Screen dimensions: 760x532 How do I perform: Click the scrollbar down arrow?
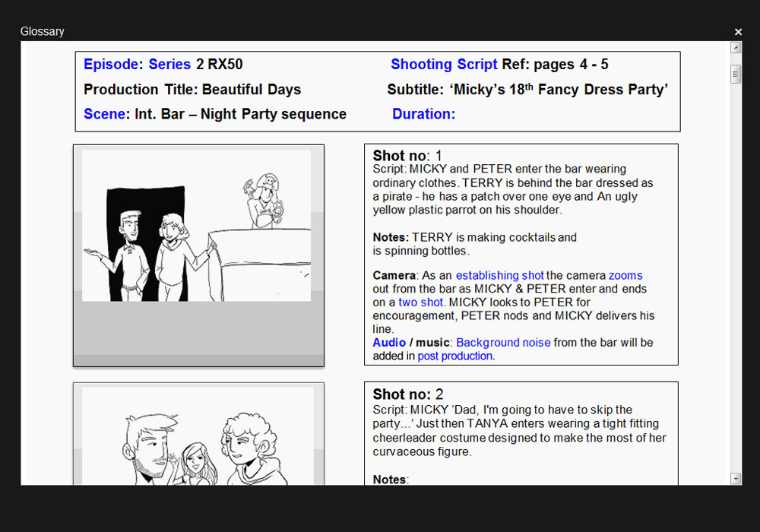736,478
